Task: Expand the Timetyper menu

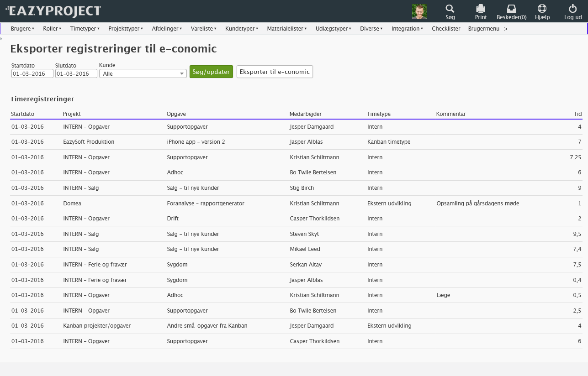Action: tap(85, 28)
